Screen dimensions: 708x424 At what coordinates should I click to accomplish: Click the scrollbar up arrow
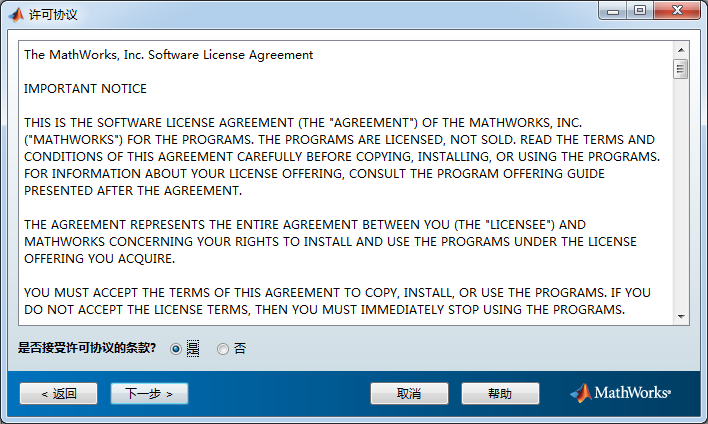[x=681, y=49]
